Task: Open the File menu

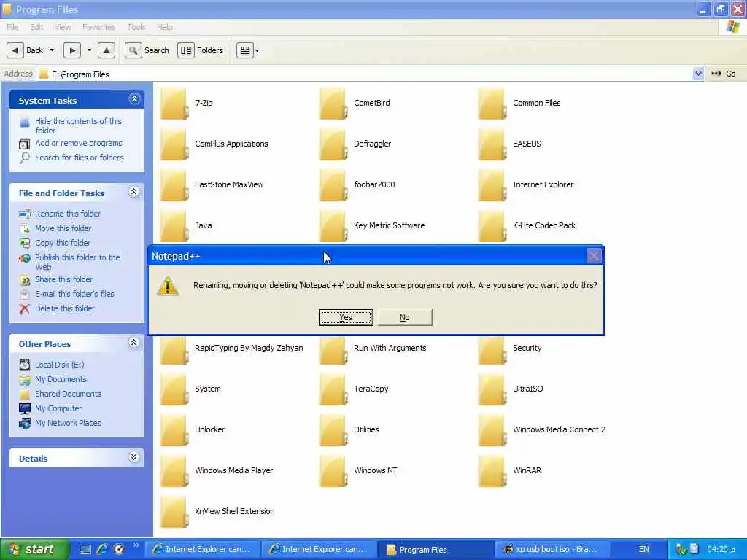Action: pyautogui.click(x=12, y=27)
